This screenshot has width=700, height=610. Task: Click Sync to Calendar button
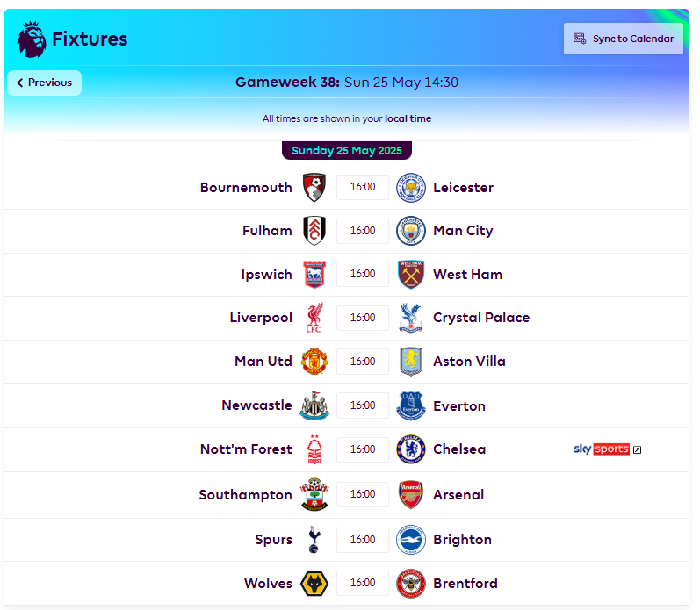[x=624, y=39]
